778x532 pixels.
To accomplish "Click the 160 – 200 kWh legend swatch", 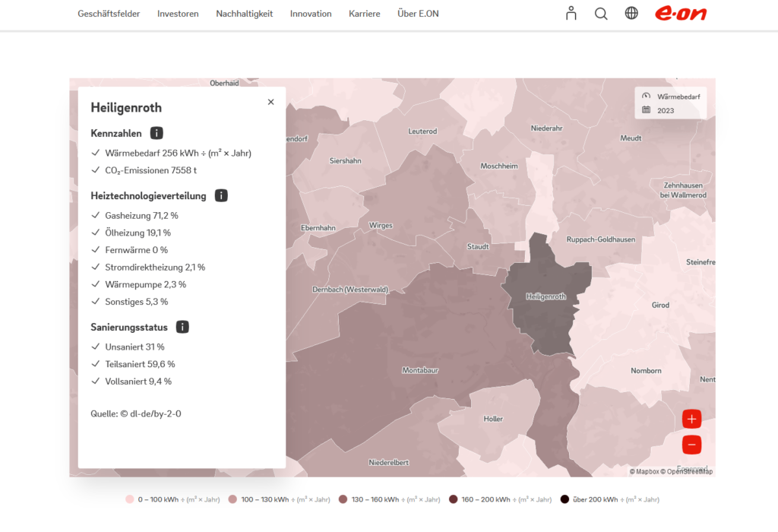I will 454,499.
